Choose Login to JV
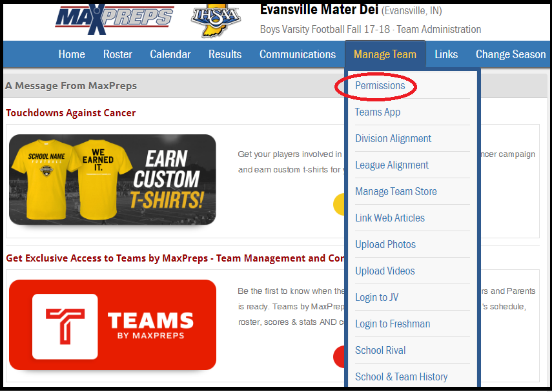 (x=376, y=297)
